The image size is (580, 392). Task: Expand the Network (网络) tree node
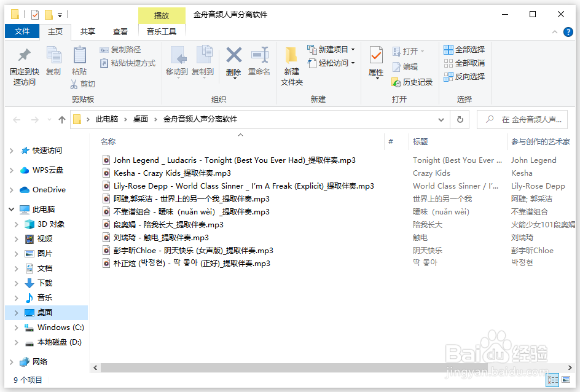12,362
